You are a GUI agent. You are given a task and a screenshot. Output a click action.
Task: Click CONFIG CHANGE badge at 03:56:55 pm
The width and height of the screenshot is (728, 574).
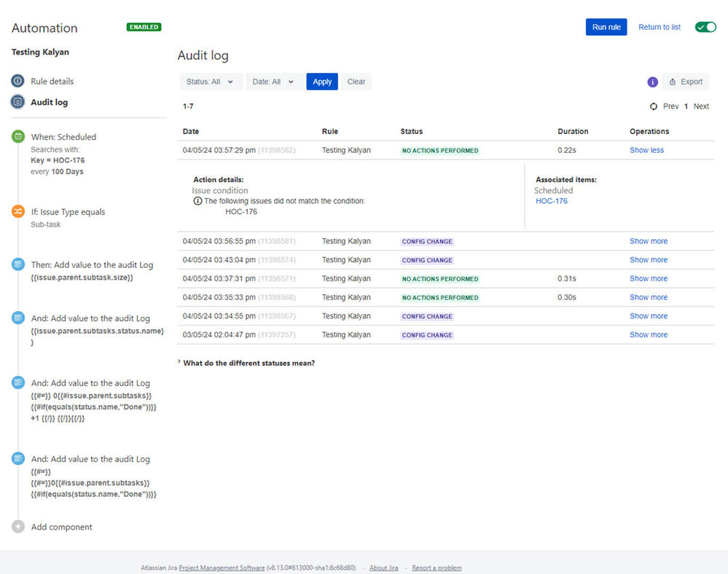coord(427,241)
